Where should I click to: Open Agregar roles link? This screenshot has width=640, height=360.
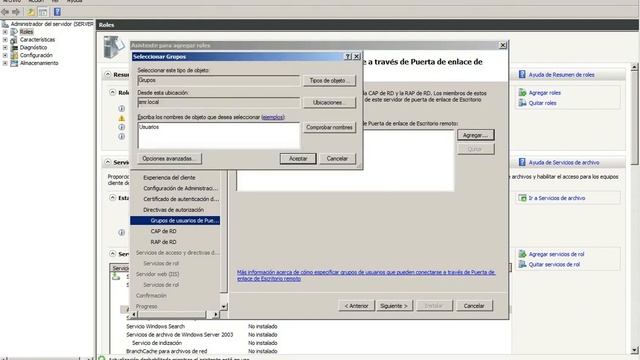pyautogui.click(x=544, y=93)
